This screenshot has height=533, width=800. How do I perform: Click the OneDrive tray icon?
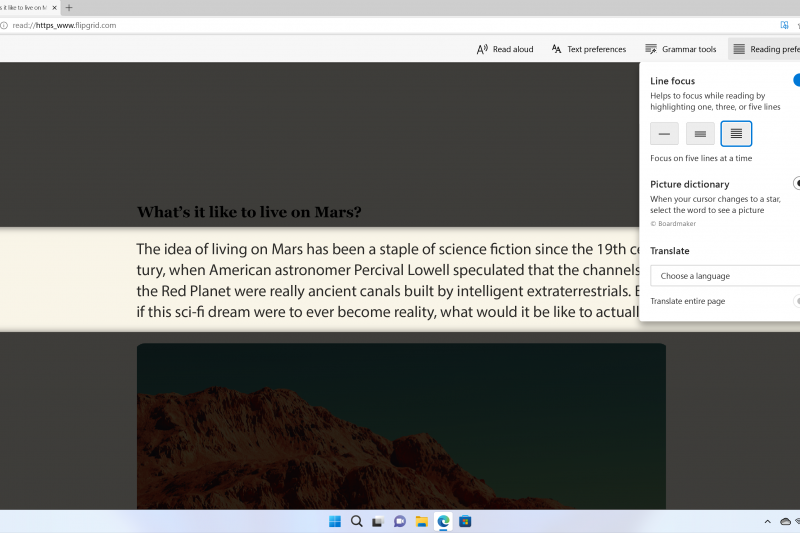(x=785, y=521)
